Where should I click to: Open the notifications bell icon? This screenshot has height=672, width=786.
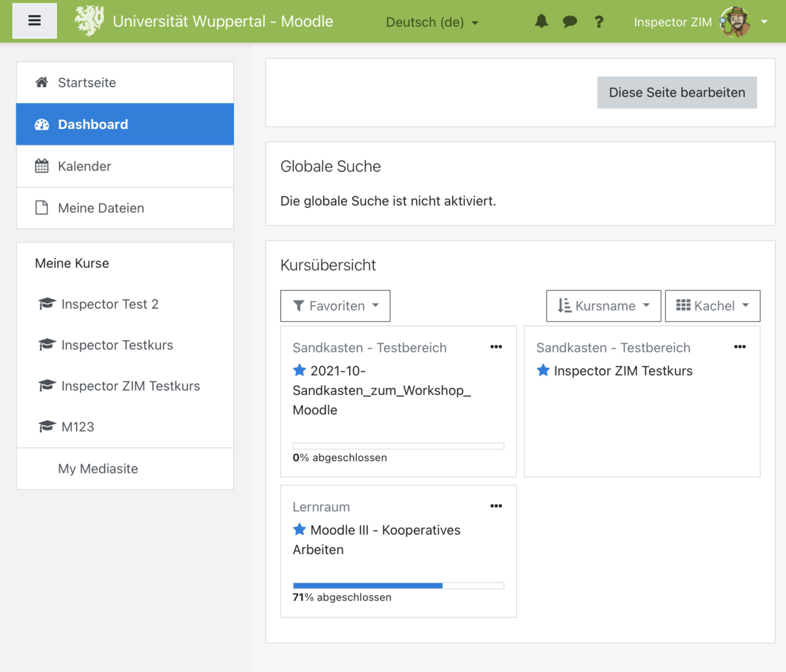541,22
